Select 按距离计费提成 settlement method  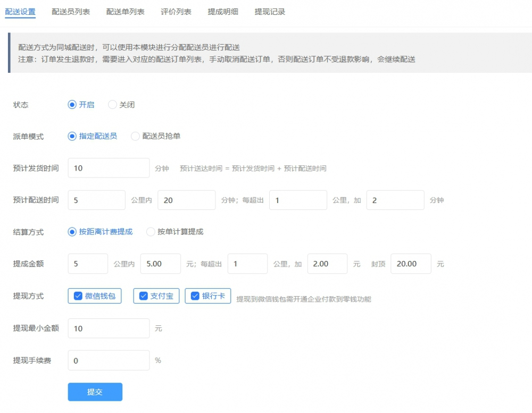click(72, 232)
